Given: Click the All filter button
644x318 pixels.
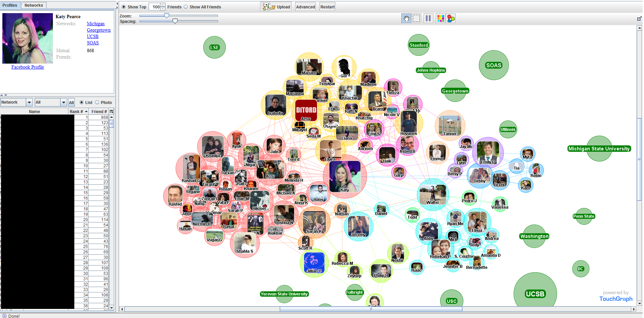Looking at the screenshot, I should (71, 102).
